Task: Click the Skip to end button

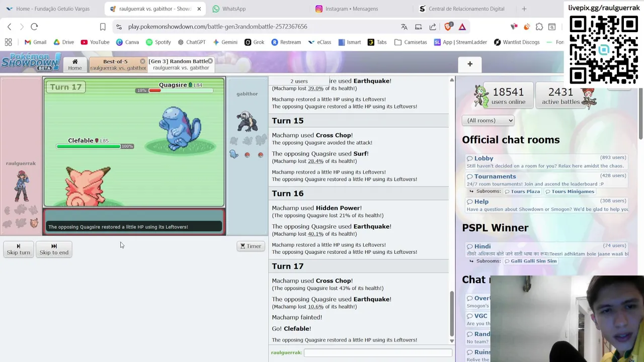Action: pyautogui.click(x=54, y=249)
